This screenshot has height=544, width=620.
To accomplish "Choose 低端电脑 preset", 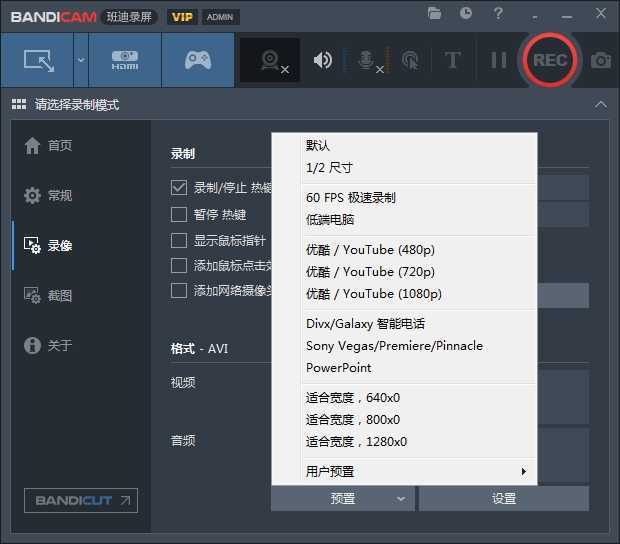I will point(404,219).
